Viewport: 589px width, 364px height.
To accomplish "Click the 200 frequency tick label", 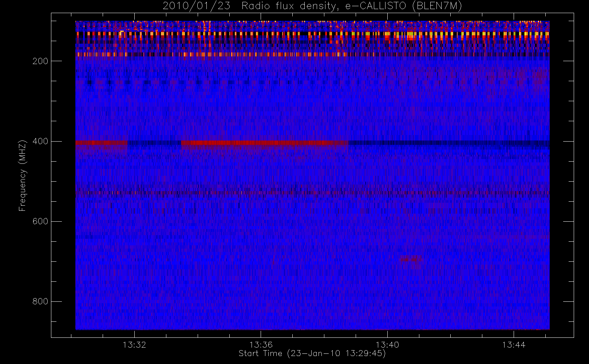I will (x=40, y=61).
